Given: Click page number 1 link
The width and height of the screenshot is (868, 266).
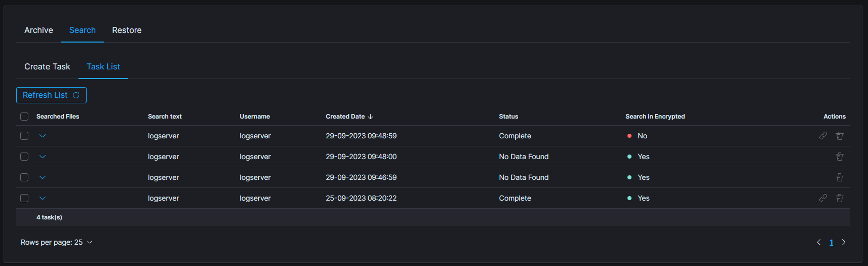Looking at the screenshot, I should 831,242.
